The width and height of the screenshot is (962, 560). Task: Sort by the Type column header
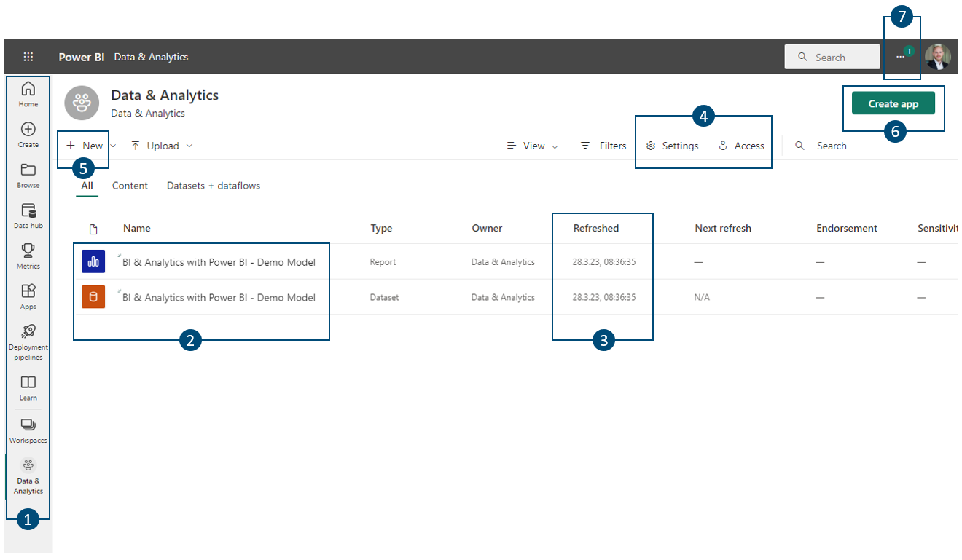381,228
